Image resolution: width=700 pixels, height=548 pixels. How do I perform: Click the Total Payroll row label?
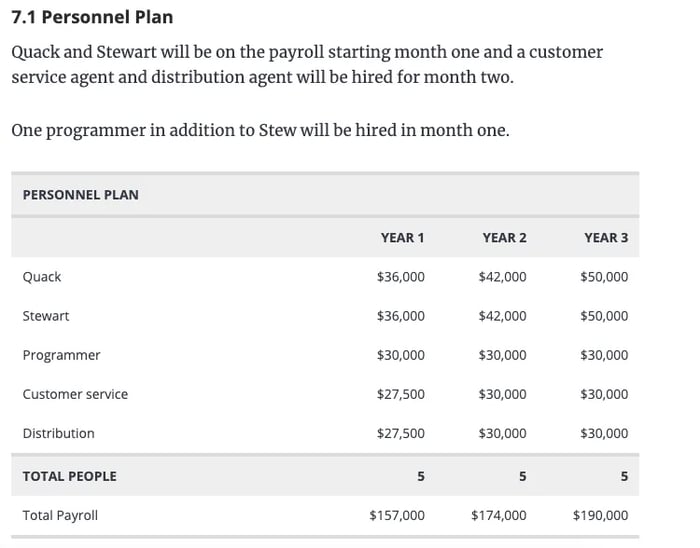[60, 515]
